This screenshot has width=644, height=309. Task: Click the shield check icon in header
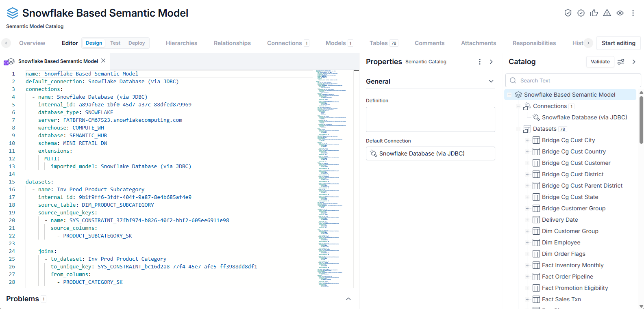pos(568,13)
